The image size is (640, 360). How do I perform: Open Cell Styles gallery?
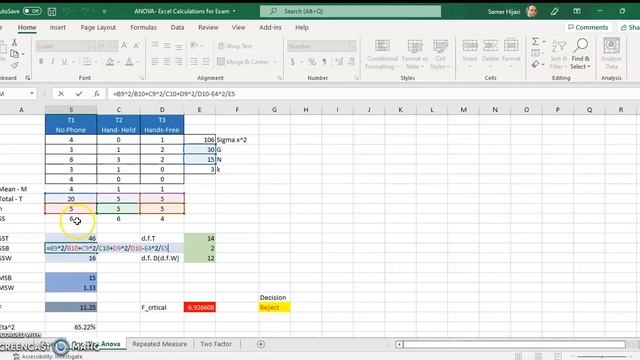pyautogui.click(x=440, y=54)
